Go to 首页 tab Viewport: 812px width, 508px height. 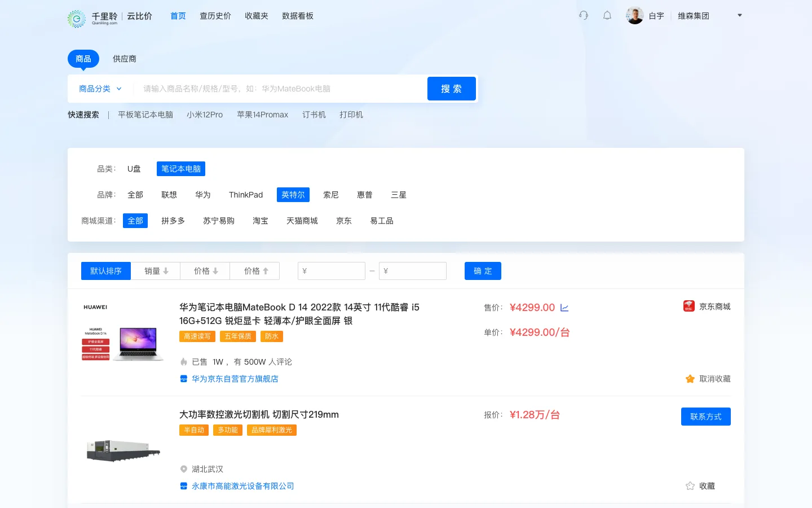click(x=178, y=16)
